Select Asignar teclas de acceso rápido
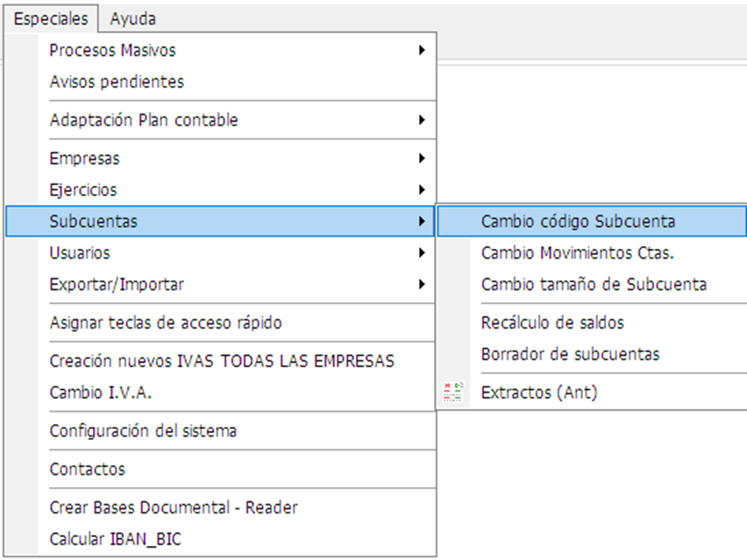 (220, 323)
